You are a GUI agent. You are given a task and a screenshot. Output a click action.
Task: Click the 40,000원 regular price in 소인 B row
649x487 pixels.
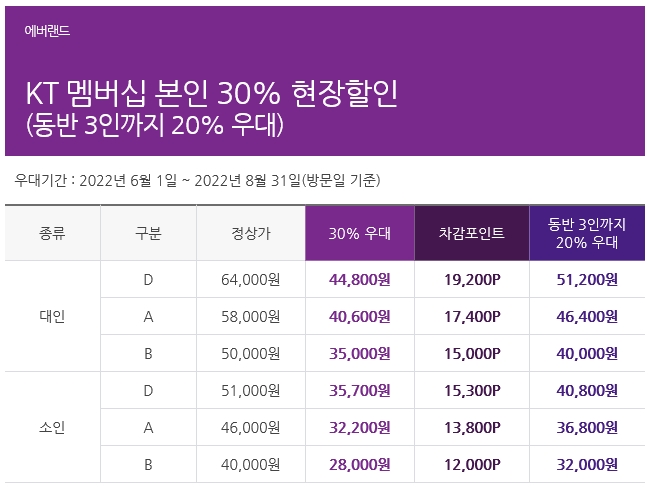250,465
